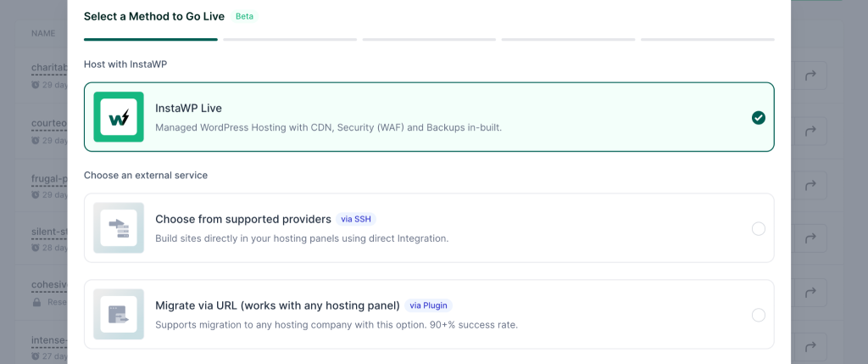Open the charitab site link in the background list
Screen dimensions: 868x364
coord(49,68)
